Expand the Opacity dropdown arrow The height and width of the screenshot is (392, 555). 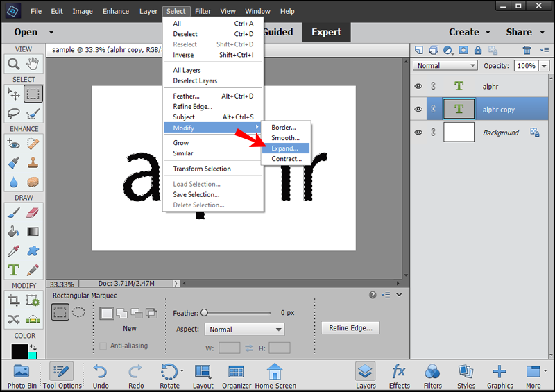click(x=544, y=66)
